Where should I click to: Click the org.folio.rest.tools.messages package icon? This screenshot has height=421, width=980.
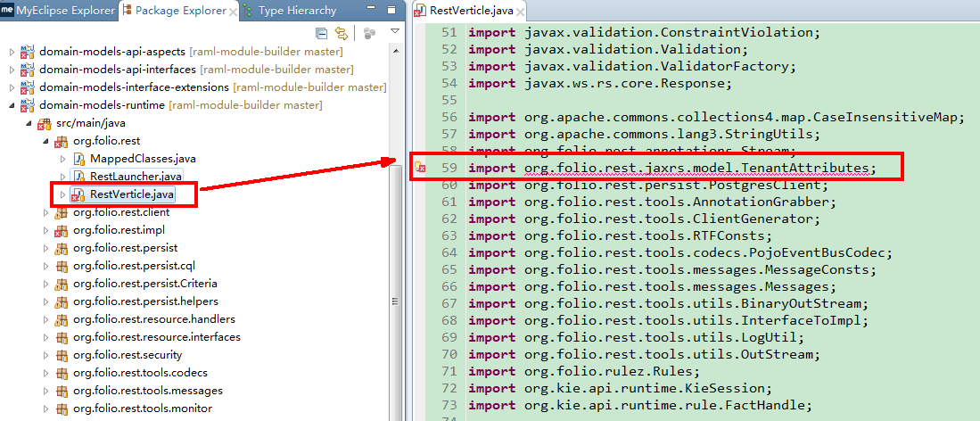coord(62,391)
